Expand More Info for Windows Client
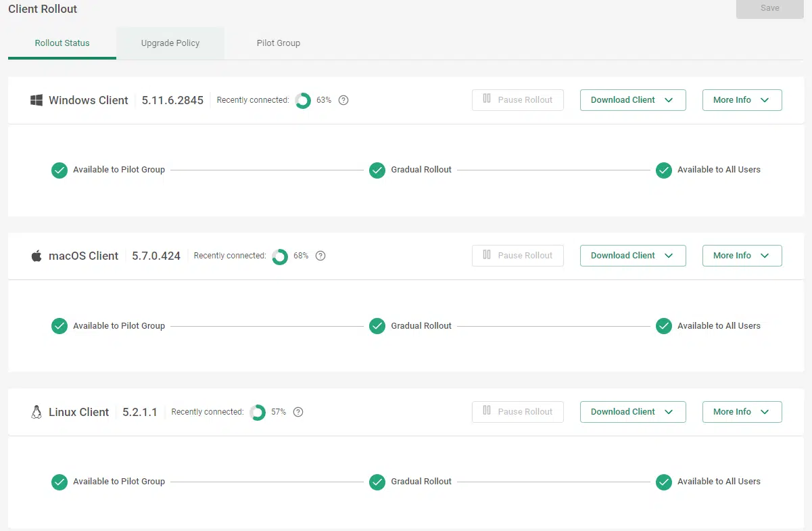The image size is (812, 531). pos(742,100)
